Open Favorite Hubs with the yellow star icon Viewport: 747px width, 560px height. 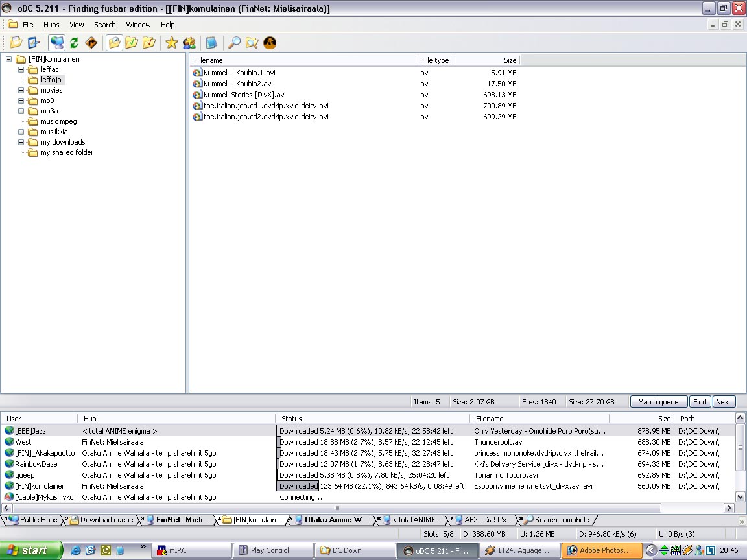[171, 43]
